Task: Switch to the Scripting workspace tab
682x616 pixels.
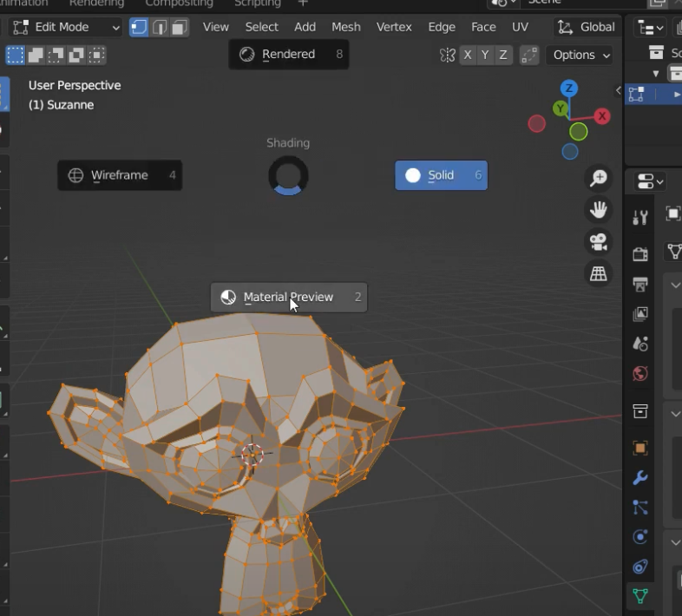Action: [x=258, y=3]
